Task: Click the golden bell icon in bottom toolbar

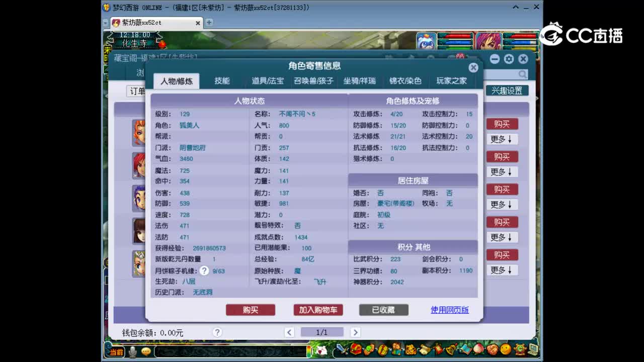Action: click(451, 349)
